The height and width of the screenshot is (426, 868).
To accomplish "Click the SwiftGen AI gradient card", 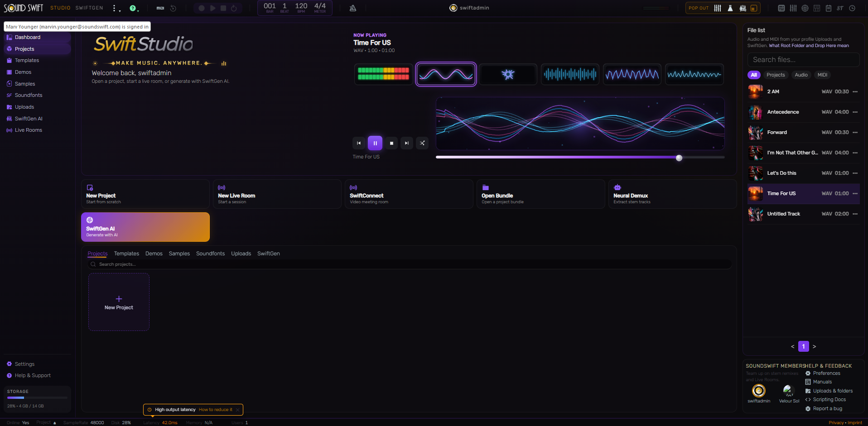I will pyautogui.click(x=145, y=227).
